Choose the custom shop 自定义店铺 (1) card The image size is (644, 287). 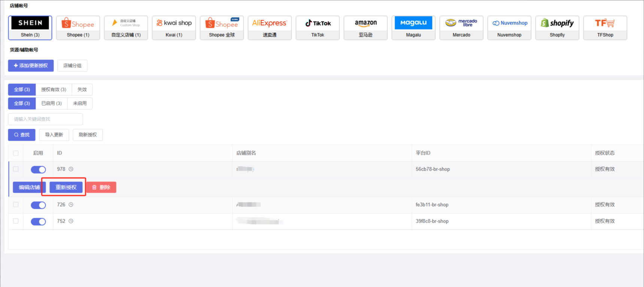coord(126,28)
